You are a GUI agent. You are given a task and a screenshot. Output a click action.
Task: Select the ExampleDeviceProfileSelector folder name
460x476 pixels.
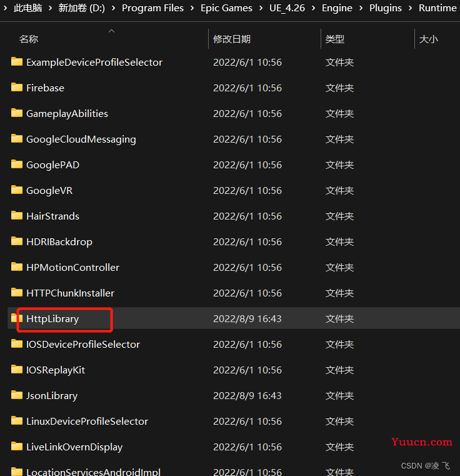click(x=94, y=62)
